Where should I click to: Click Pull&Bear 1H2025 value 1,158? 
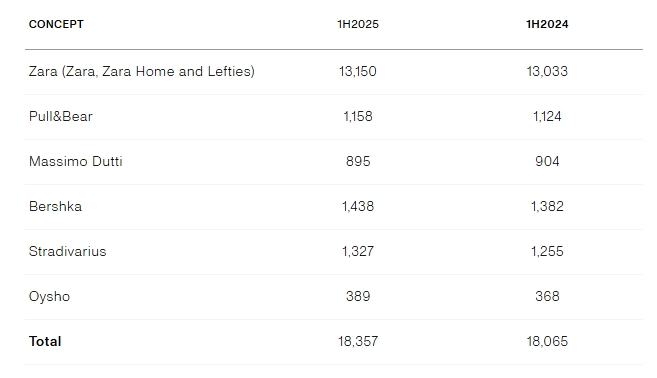click(x=358, y=116)
